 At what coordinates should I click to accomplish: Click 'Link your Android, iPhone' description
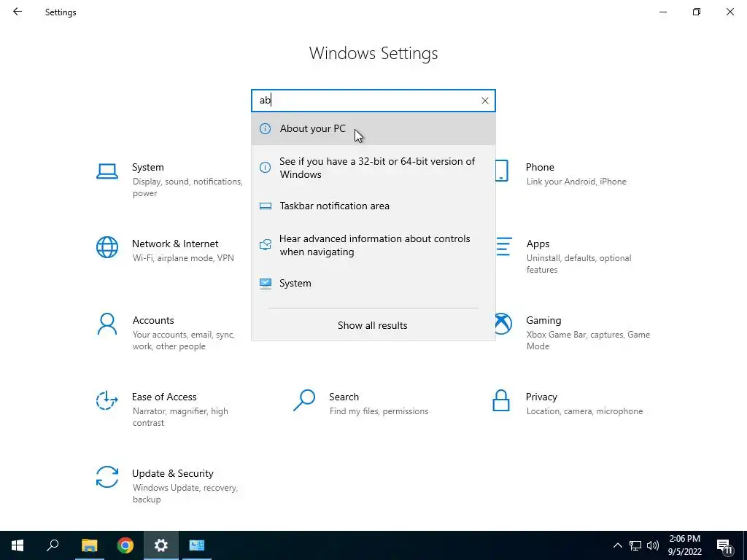pos(576,182)
